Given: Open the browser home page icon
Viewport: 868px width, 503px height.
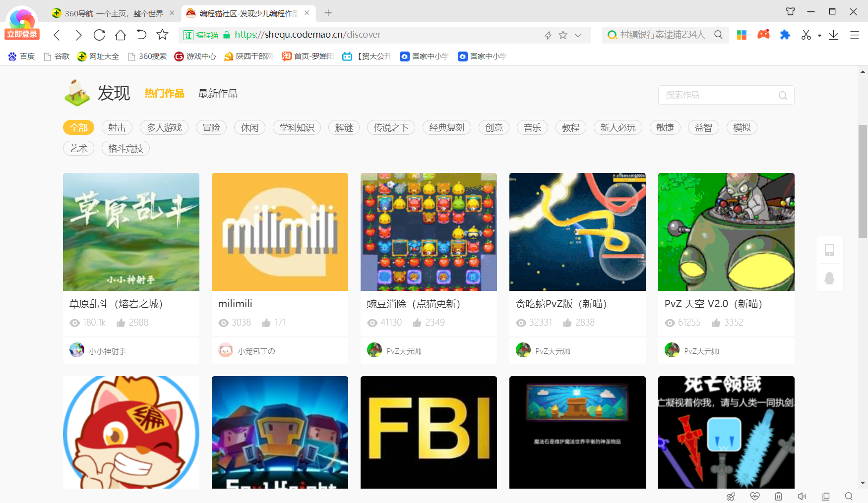Looking at the screenshot, I should [121, 35].
